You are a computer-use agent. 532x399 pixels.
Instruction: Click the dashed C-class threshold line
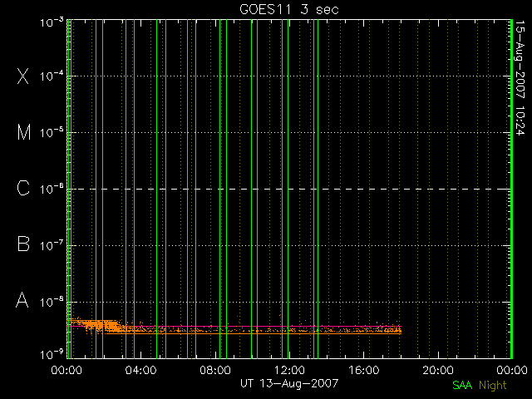click(289, 189)
